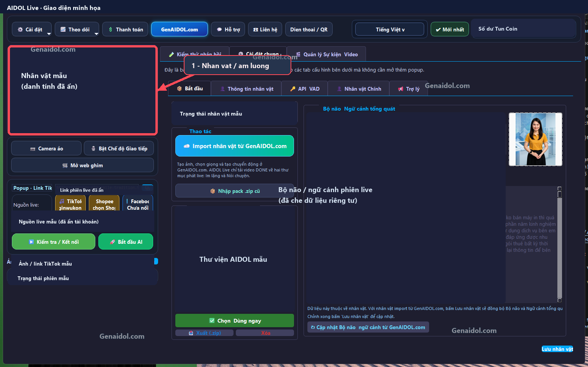Screen dimensions: 588x367
Task: Click the play icon on Kiểm tra / Kết nối
Action: [31, 242]
